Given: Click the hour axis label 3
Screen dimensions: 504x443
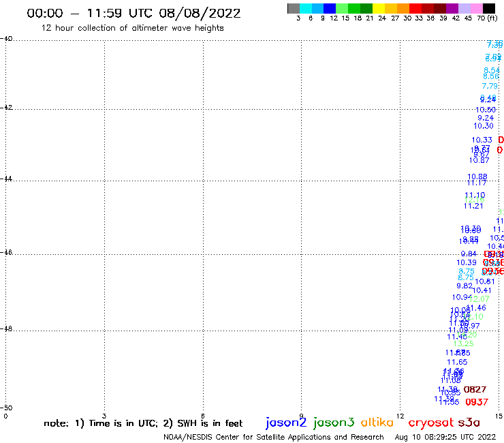Looking at the screenshot, I should 104,416.
